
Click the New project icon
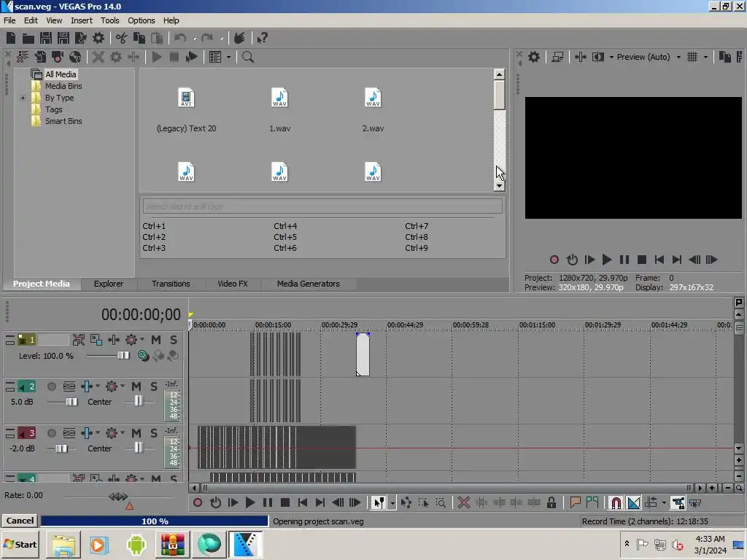11,38
